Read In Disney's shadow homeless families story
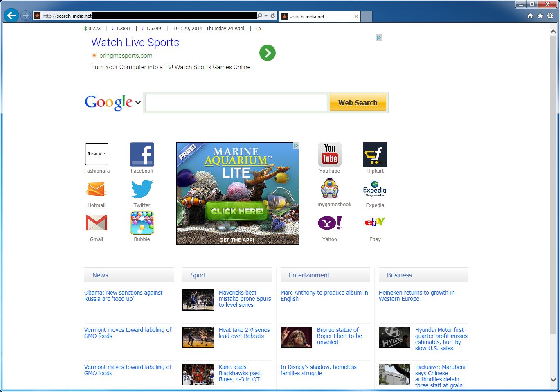Image resolution: width=560 pixels, height=392 pixels. [x=319, y=370]
